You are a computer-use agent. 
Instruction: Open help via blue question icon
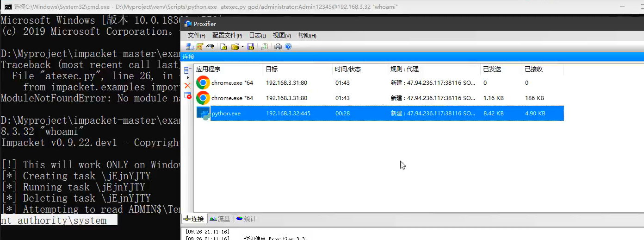point(288,46)
